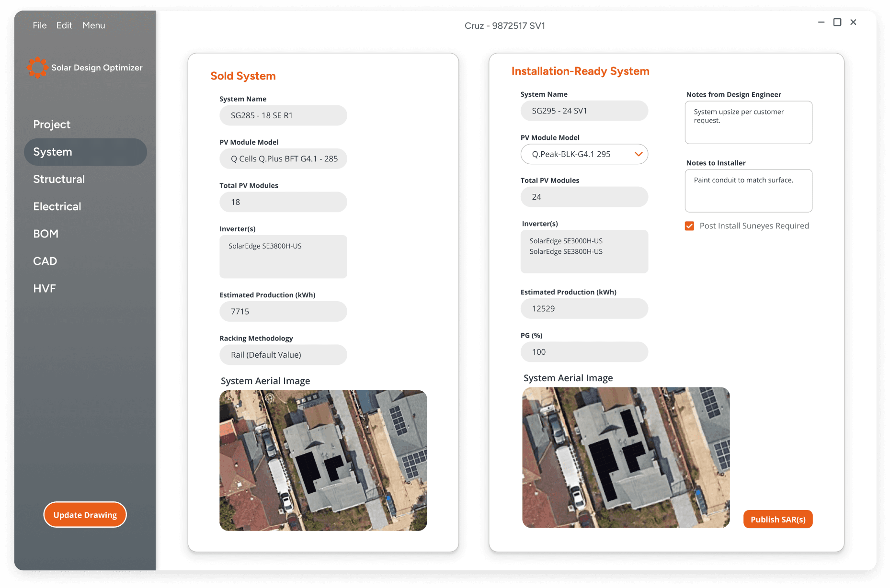Viewport: 890px width, 588px height.
Task: Click the Solar Design Optimizer logo icon
Action: pos(37,68)
